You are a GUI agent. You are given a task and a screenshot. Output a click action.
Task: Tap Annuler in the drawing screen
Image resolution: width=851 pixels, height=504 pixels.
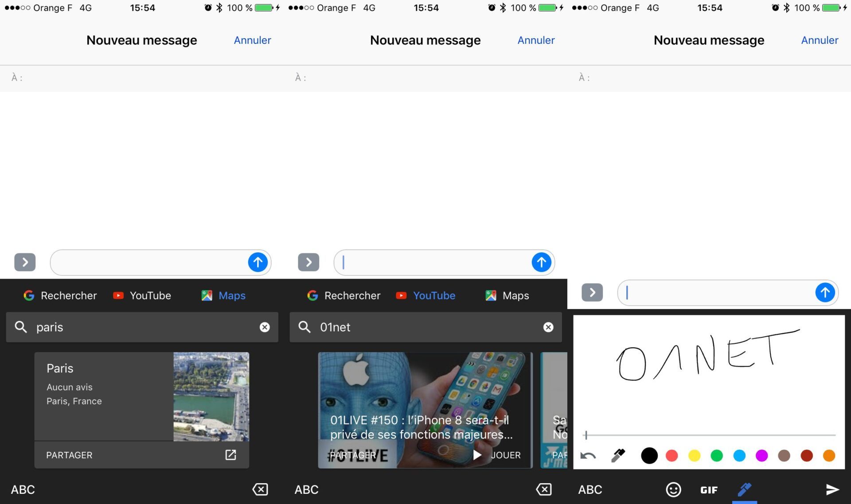(820, 40)
